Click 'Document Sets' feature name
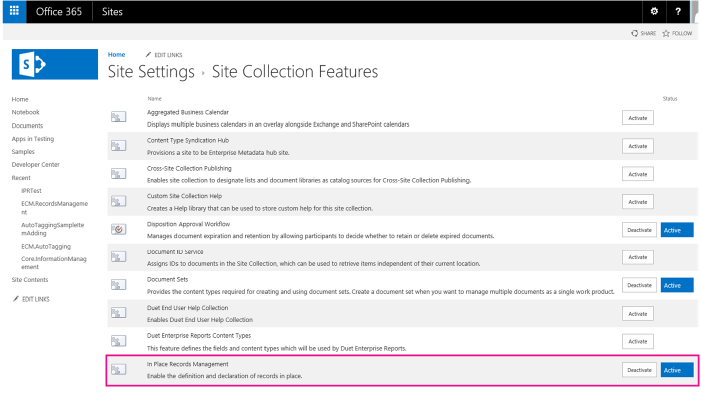The width and height of the screenshot is (701, 398). (x=168, y=279)
